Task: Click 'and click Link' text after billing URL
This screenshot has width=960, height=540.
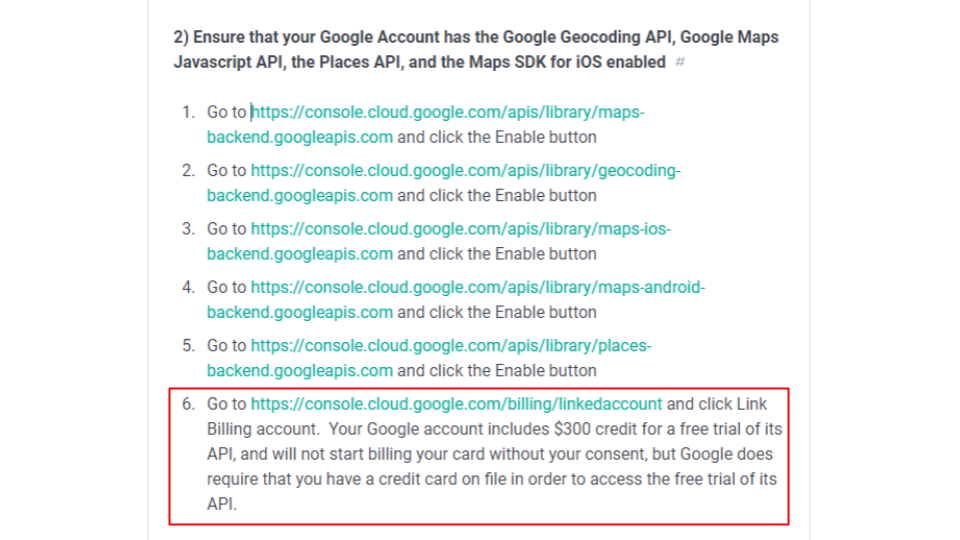Action: tap(717, 404)
